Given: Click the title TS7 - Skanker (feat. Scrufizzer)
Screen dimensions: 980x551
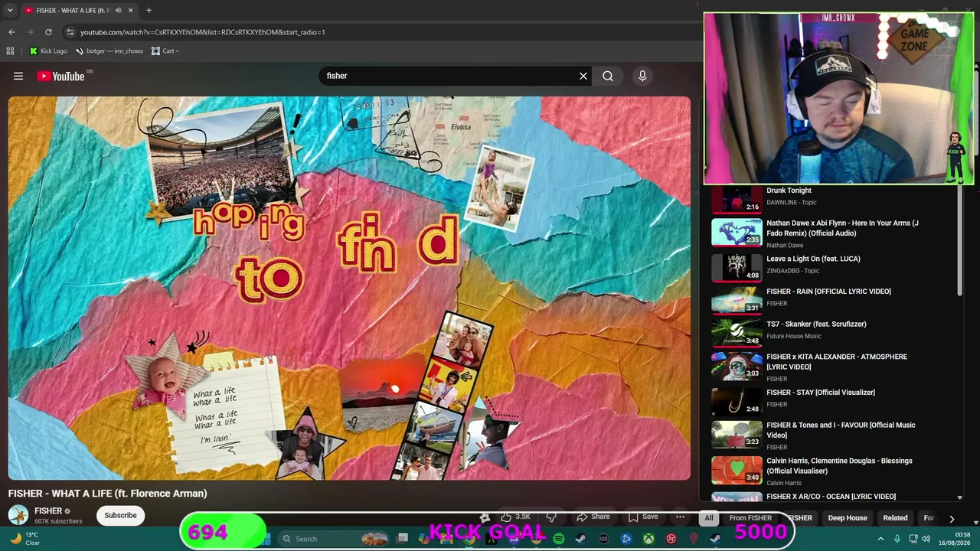Looking at the screenshot, I should pyautogui.click(x=816, y=324).
